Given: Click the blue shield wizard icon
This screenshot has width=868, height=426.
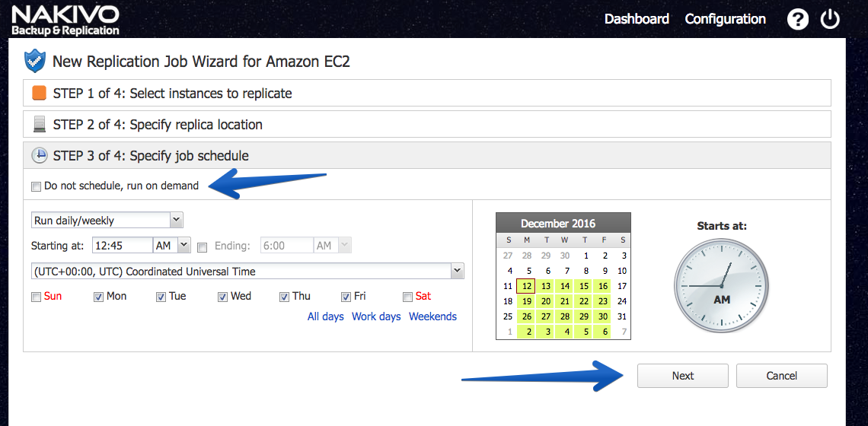Looking at the screenshot, I should pos(35,62).
